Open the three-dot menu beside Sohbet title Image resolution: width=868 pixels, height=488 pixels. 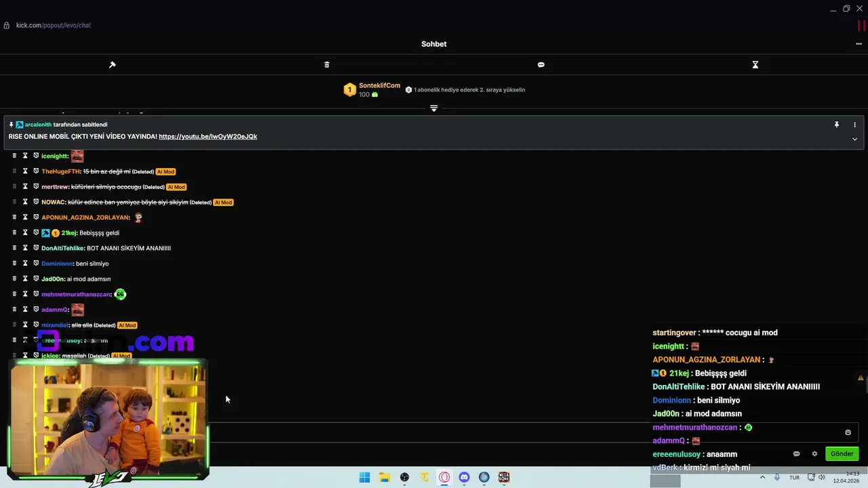[x=859, y=44]
